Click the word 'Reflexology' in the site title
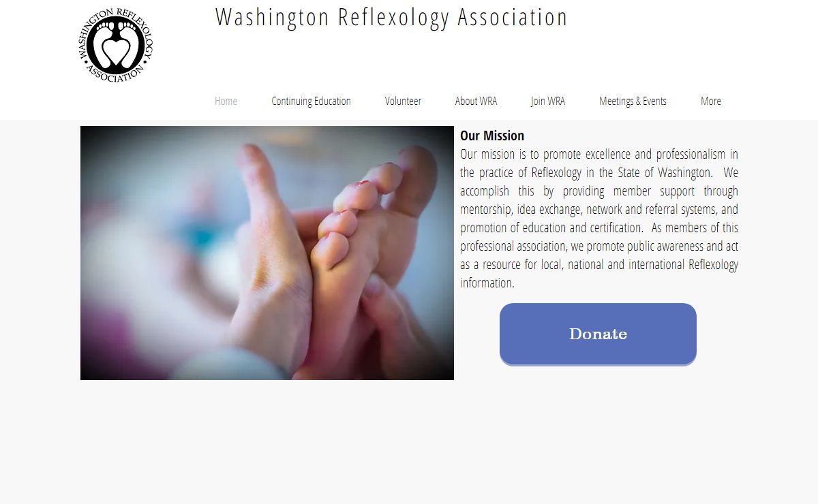This screenshot has height=504, width=818. point(393,17)
